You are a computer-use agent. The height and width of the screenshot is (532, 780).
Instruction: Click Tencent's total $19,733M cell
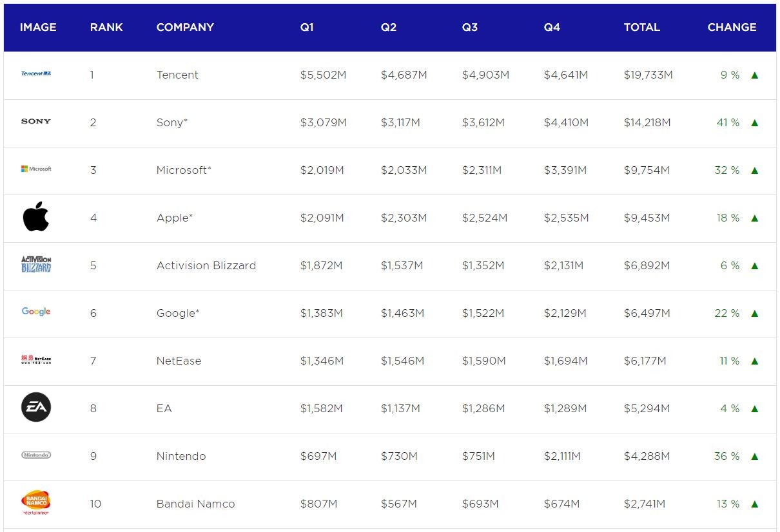pyautogui.click(x=648, y=75)
